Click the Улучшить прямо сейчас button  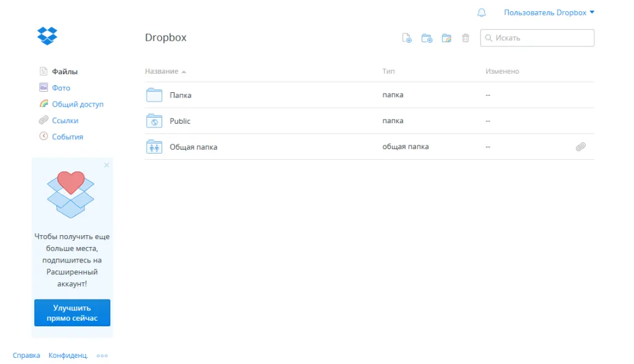pos(72,313)
